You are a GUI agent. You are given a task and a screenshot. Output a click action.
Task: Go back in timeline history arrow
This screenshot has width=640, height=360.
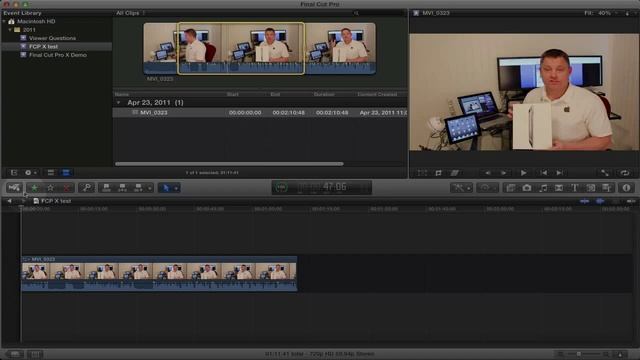(9, 201)
